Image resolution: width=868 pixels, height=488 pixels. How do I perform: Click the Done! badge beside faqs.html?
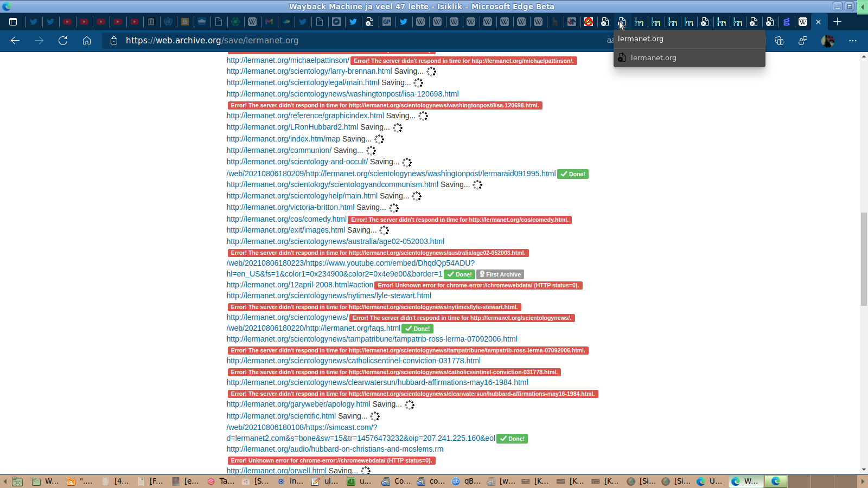click(418, 329)
